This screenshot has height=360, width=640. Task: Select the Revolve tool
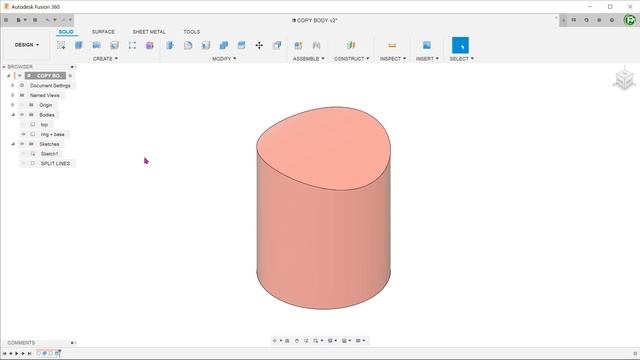pyautogui.click(x=97, y=45)
